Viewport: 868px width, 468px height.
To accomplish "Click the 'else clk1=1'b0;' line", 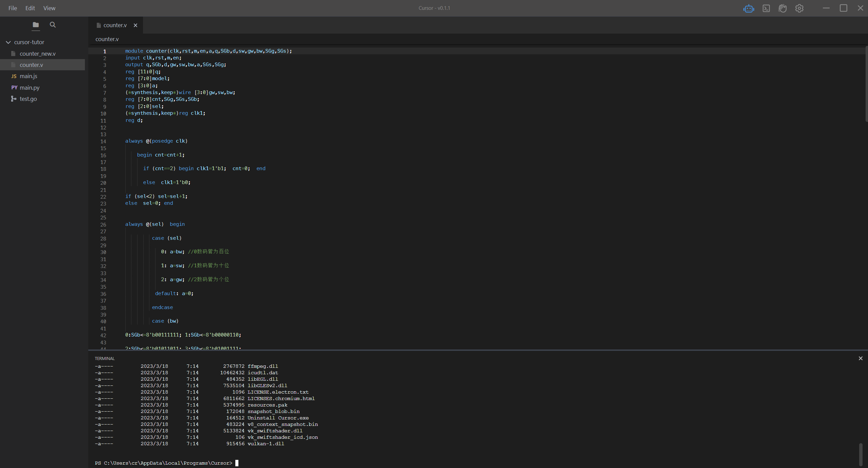I will (167, 182).
